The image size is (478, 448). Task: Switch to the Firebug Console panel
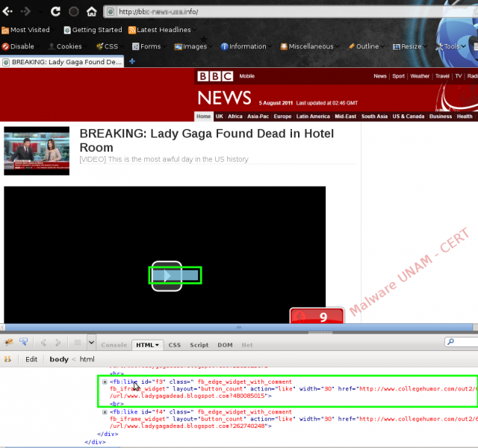coord(114,345)
